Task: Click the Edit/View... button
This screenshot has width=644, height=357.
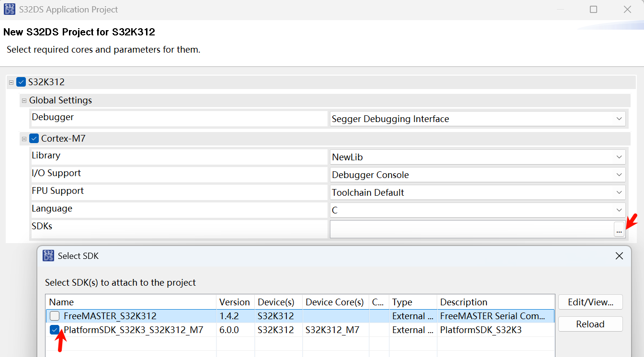Action: click(x=590, y=302)
